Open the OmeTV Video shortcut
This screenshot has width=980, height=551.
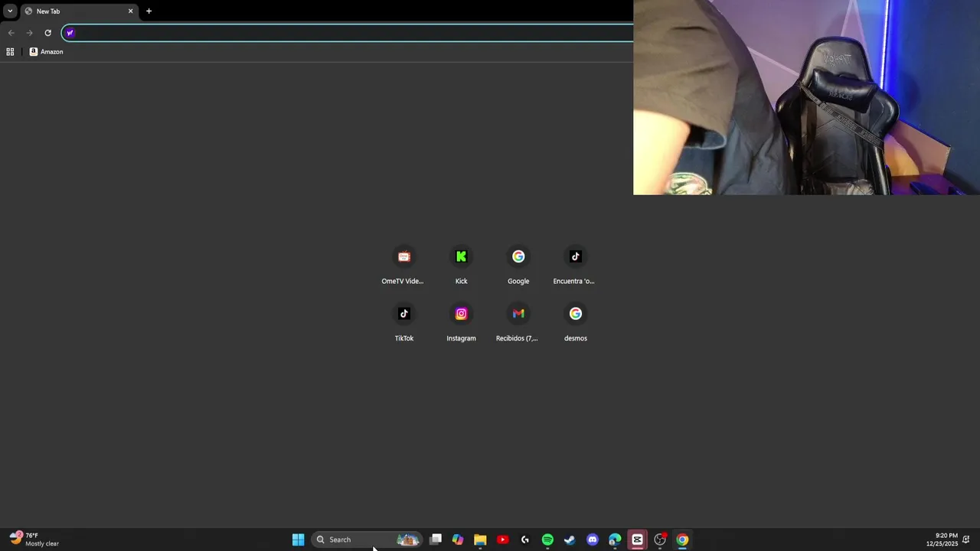[403, 266]
